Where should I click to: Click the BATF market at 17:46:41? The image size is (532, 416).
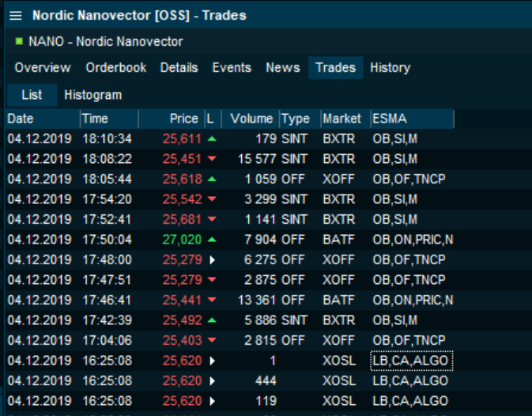[x=338, y=300]
